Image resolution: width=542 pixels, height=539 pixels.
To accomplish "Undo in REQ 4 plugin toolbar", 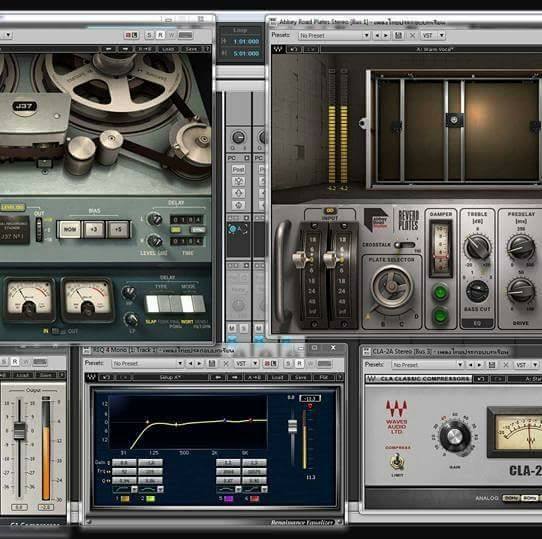I will click(x=106, y=378).
